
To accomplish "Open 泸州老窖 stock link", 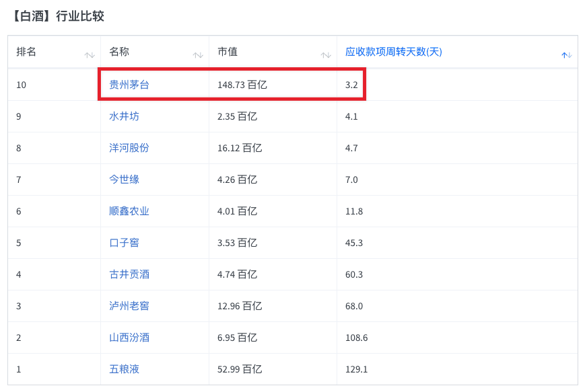I will [129, 306].
